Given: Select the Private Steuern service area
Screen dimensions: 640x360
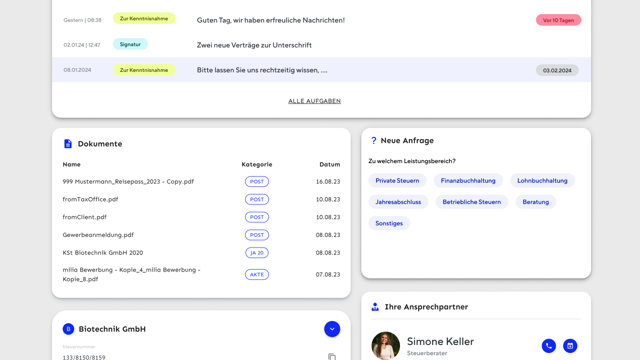Looking at the screenshot, I should point(397,180).
